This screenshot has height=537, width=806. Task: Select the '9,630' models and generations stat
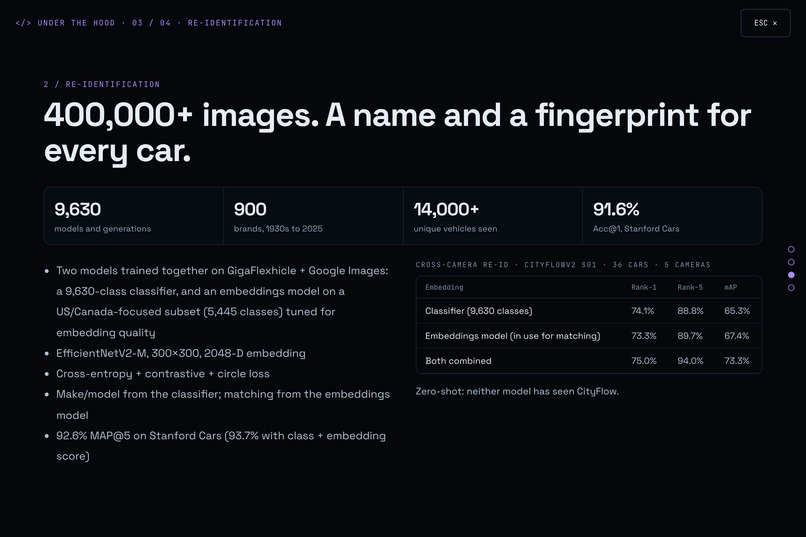pyautogui.click(x=134, y=216)
